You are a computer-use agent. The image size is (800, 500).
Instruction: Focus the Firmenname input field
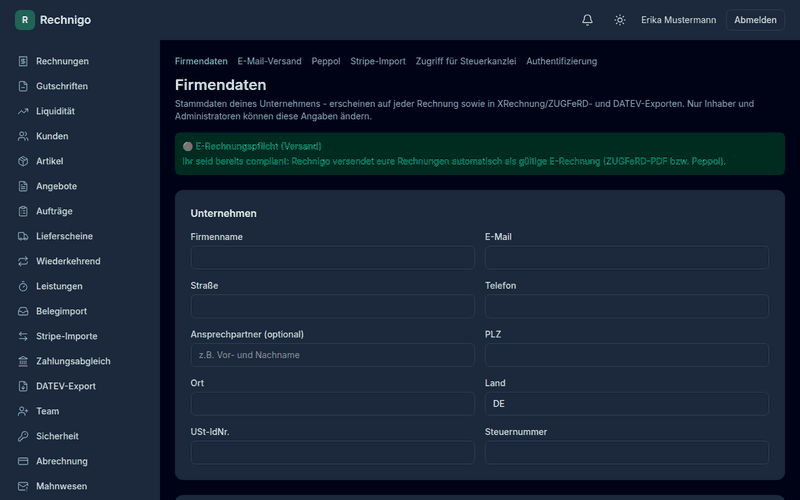tap(333, 258)
